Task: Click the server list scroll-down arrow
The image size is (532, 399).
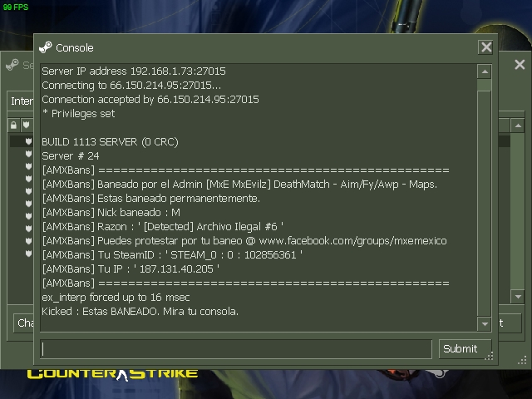Action: coord(518,297)
